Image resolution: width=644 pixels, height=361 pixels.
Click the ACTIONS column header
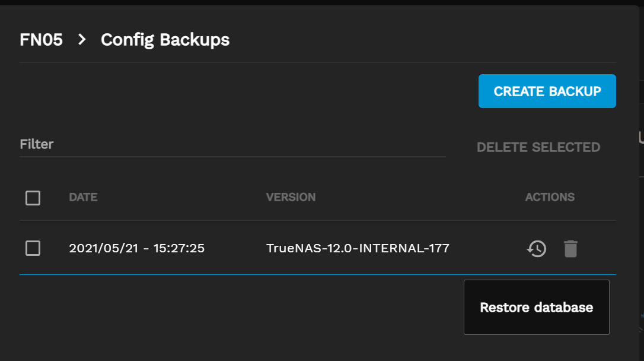point(550,197)
